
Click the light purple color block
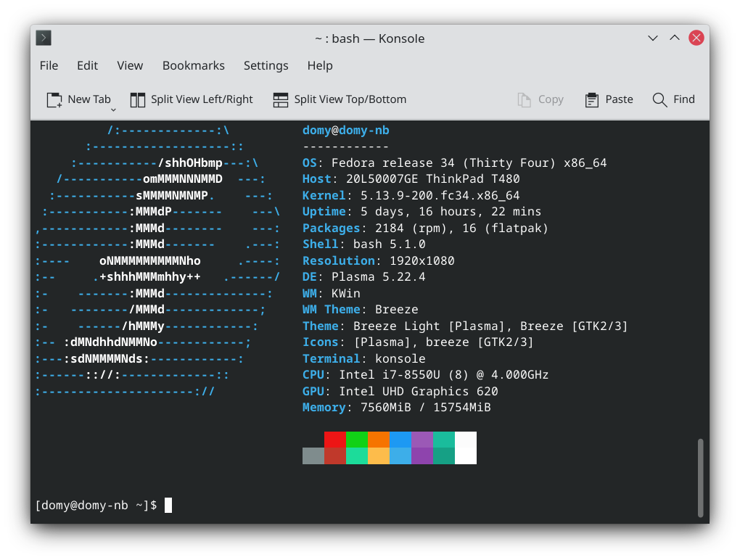422,440
